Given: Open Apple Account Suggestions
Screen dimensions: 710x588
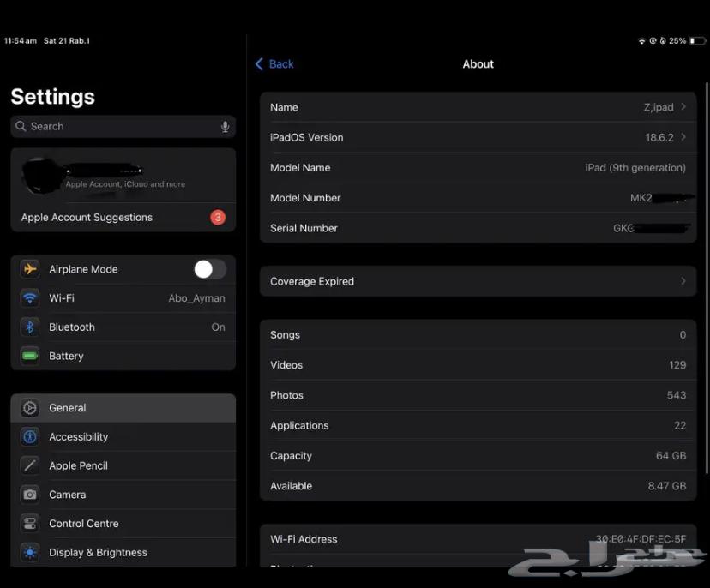Looking at the screenshot, I should [123, 218].
